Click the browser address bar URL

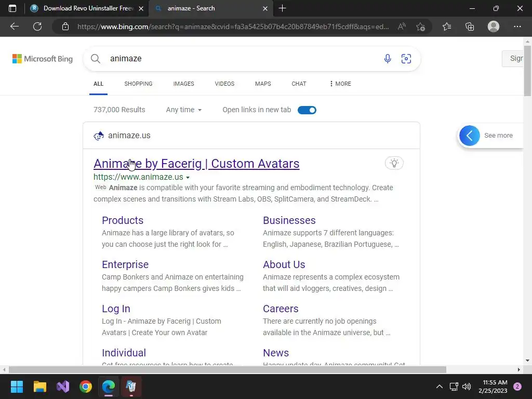coord(233,26)
